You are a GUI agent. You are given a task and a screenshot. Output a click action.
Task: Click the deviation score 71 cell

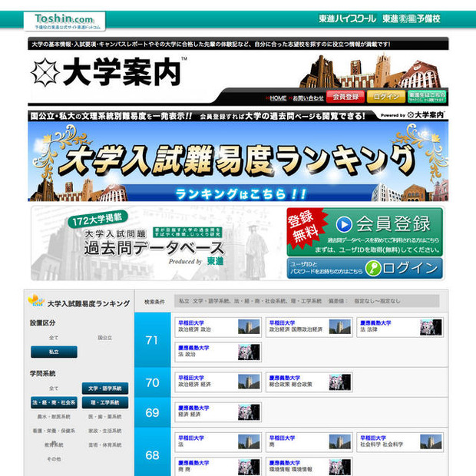click(x=152, y=339)
